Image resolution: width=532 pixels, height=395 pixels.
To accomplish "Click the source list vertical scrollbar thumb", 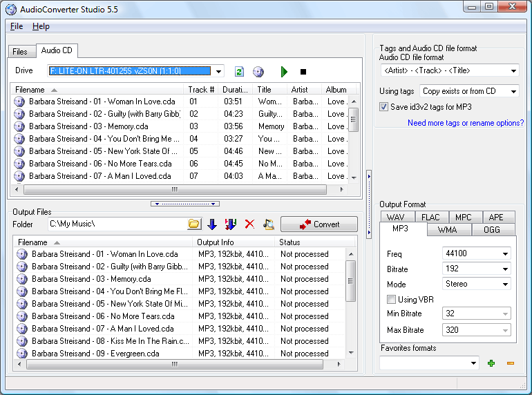I will tap(353, 119).
